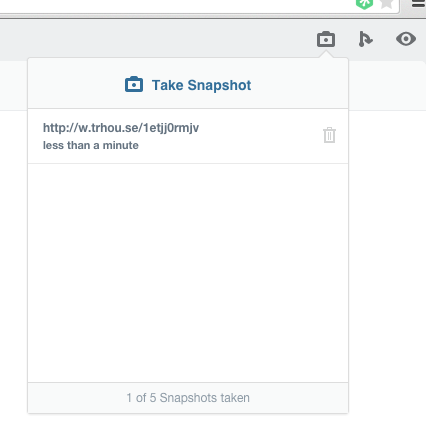Select the 'less than a minute' timestamp
This screenshot has height=432, width=426.
point(91,145)
